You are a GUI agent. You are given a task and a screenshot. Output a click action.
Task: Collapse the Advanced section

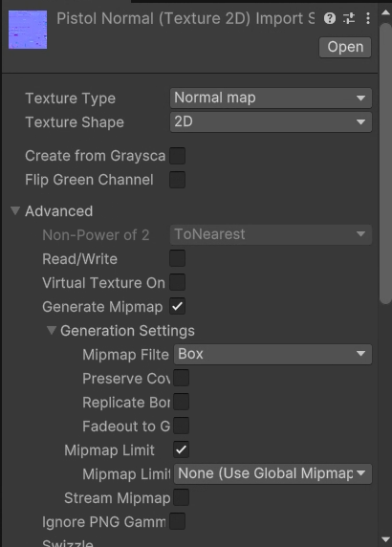[x=15, y=210]
